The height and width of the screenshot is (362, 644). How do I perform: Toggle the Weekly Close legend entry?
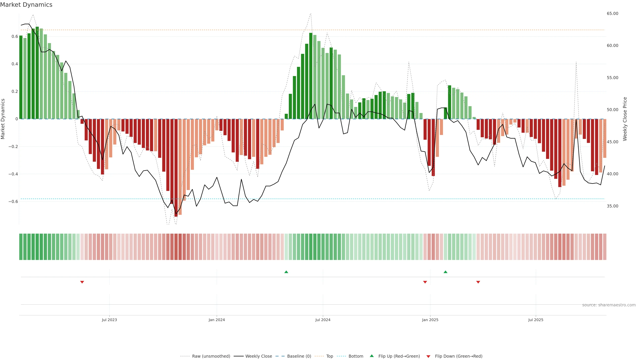pos(258,356)
